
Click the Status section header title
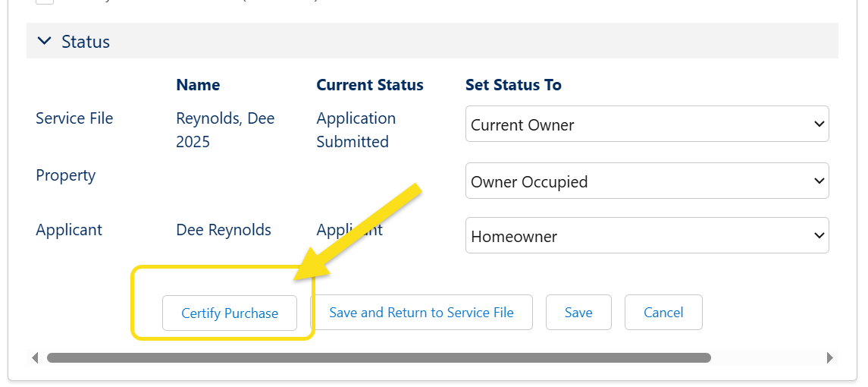click(86, 42)
